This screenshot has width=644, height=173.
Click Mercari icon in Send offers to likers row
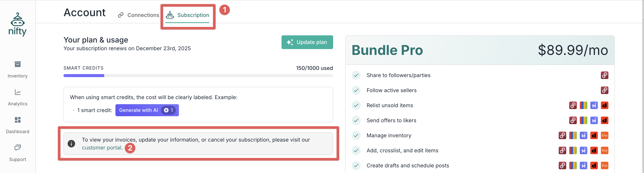[x=594, y=120]
